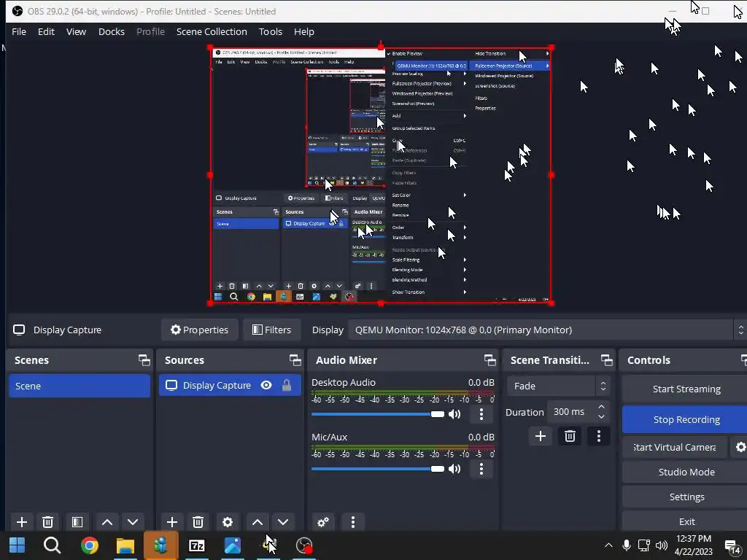Open Settings in Controls

pos(686,497)
